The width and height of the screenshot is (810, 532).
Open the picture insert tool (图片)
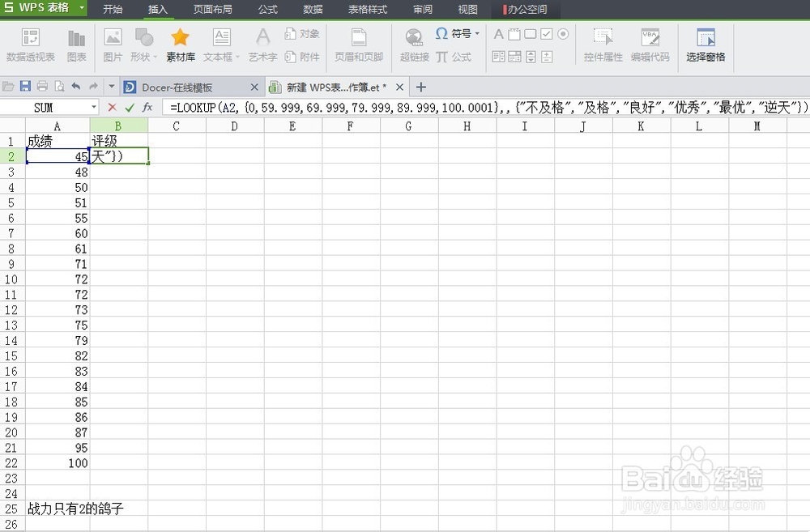pyautogui.click(x=113, y=45)
